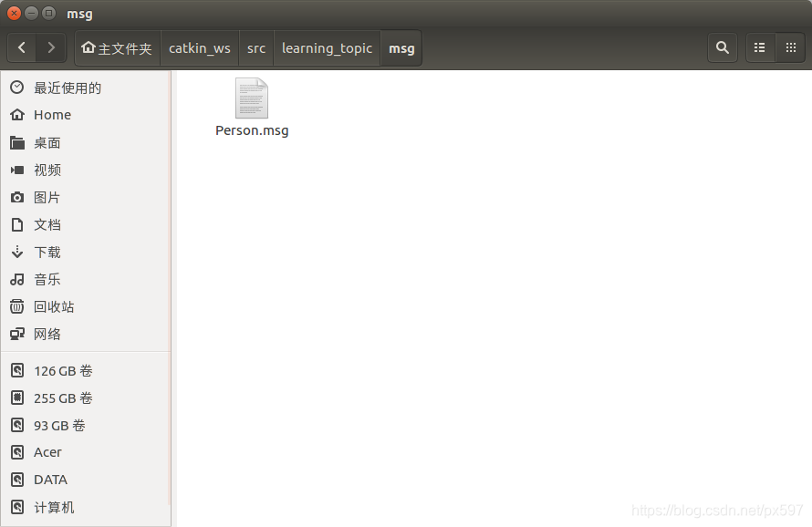
Task: Navigate to catkin_ws in the path bar
Action: click(200, 48)
